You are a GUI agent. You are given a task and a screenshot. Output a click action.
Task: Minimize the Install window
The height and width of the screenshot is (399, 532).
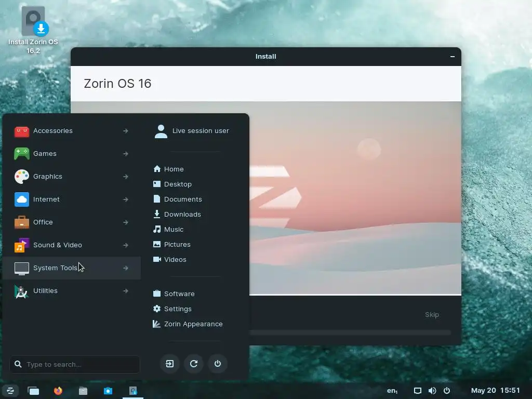point(453,57)
